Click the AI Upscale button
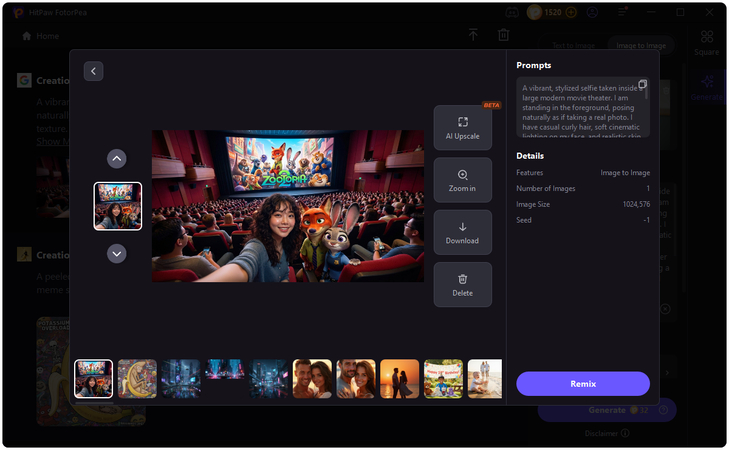 462,128
